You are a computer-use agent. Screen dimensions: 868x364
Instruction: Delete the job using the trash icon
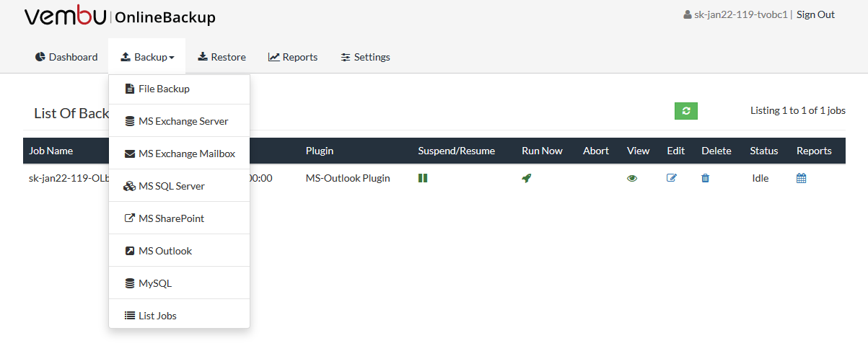point(706,178)
